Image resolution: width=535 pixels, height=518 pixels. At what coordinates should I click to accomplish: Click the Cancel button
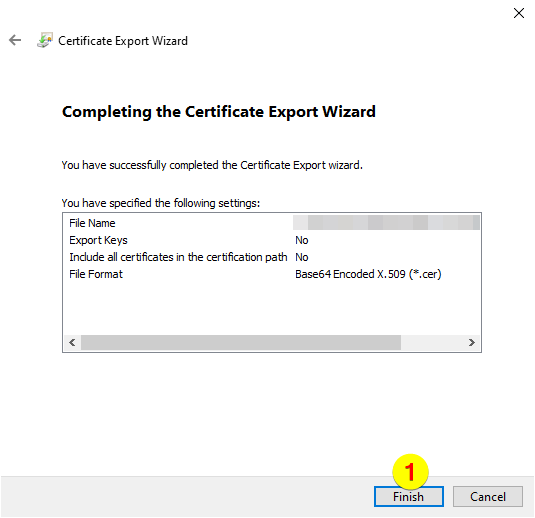(x=488, y=497)
